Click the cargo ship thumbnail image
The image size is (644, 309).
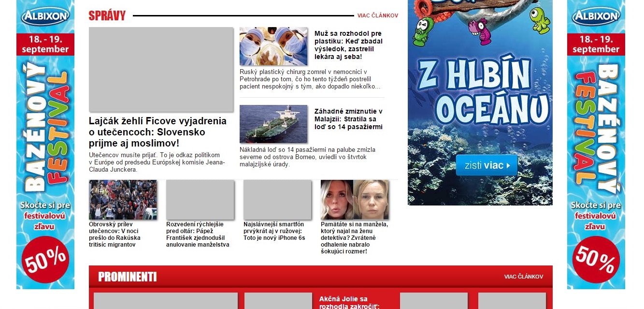tap(273, 124)
